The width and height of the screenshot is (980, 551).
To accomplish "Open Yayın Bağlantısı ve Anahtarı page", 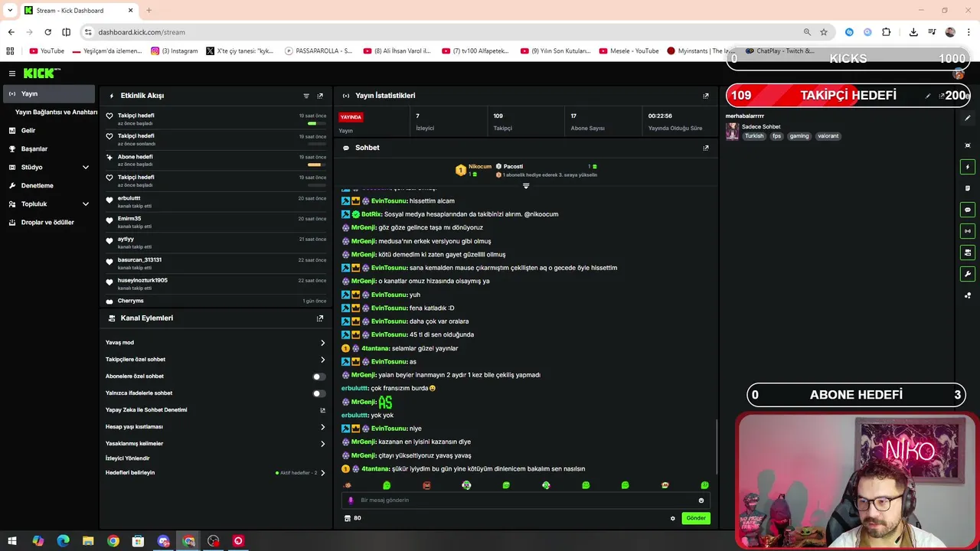I will 56,112.
